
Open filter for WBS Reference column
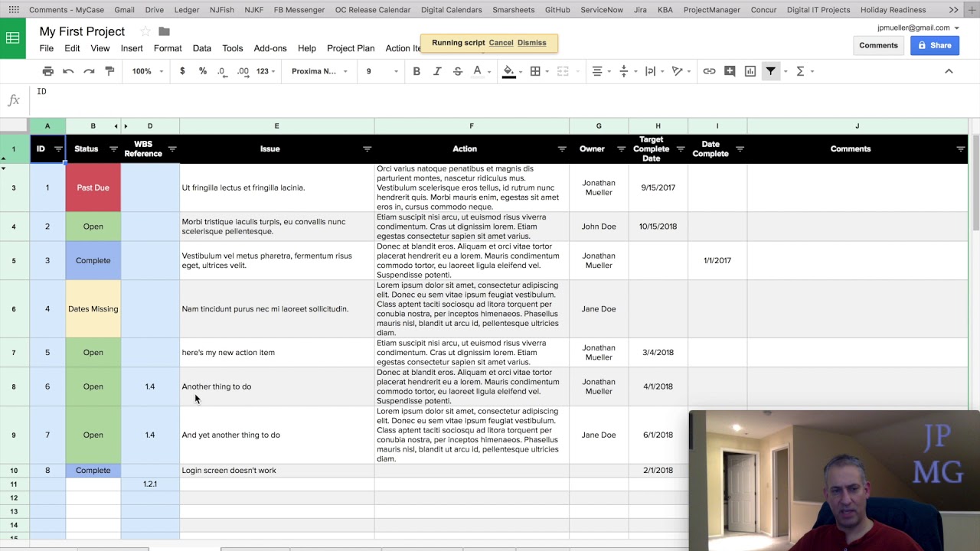[172, 149]
